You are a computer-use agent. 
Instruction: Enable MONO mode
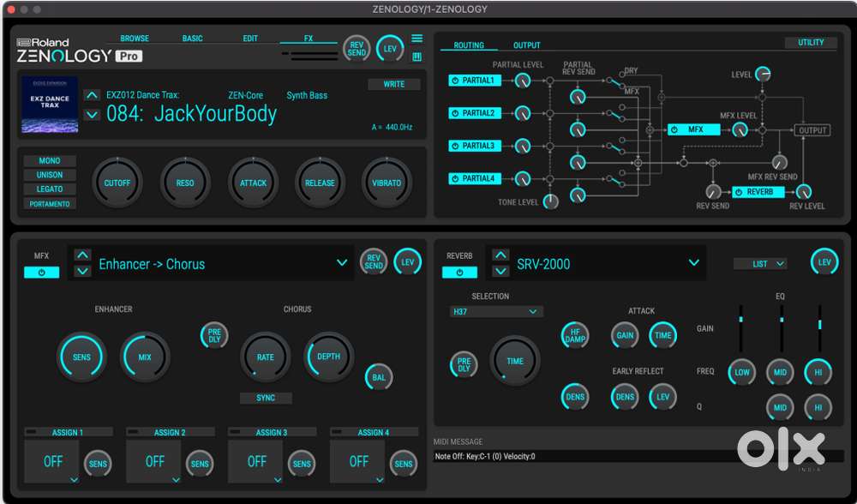point(50,161)
